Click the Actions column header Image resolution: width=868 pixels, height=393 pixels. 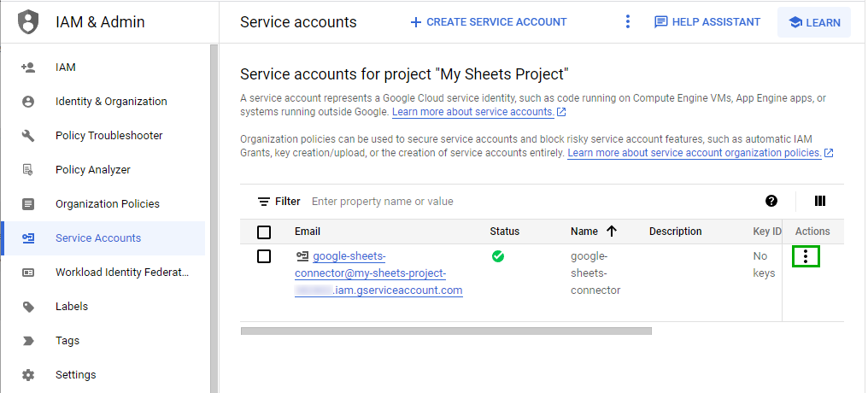[812, 232]
